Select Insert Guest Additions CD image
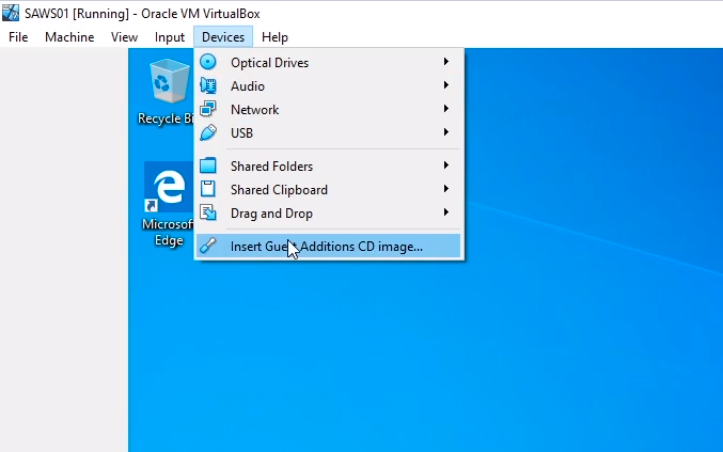This screenshot has width=723, height=452. coord(328,246)
